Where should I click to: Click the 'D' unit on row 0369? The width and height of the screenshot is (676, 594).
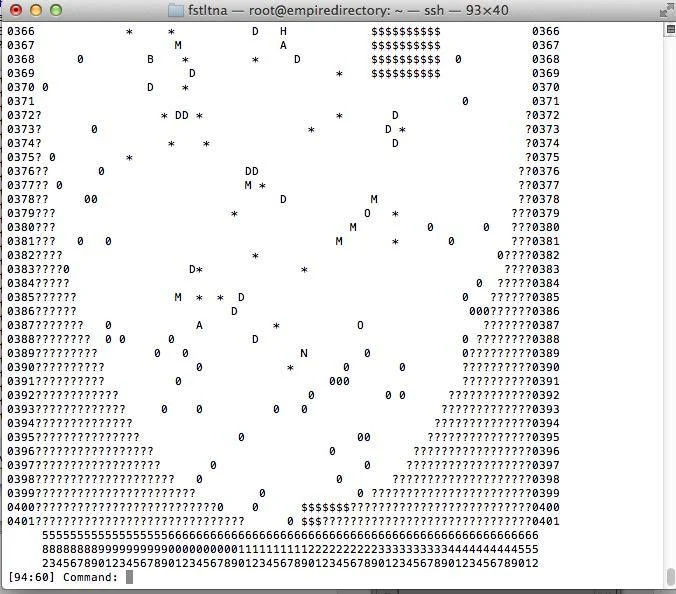(x=192, y=73)
